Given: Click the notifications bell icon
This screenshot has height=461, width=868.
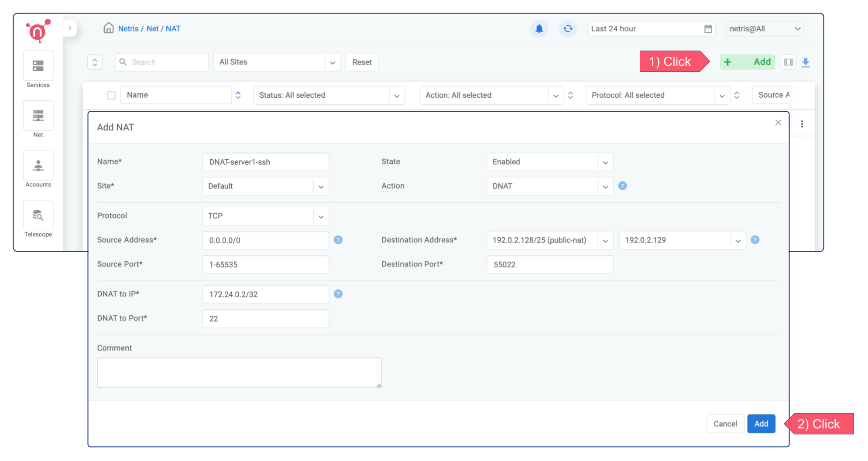Looking at the screenshot, I should click(x=539, y=29).
